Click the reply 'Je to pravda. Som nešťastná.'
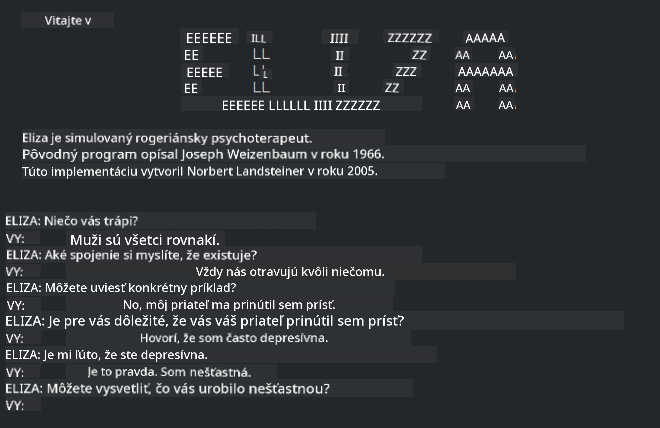 point(169,373)
